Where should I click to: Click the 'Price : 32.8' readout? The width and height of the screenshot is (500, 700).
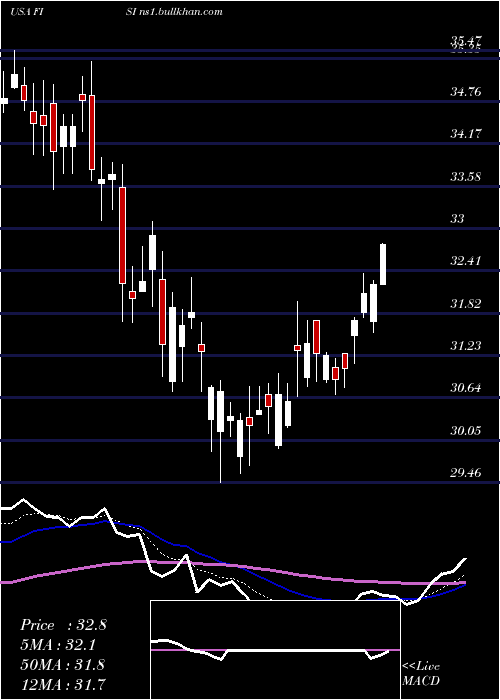pyautogui.click(x=63, y=625)
